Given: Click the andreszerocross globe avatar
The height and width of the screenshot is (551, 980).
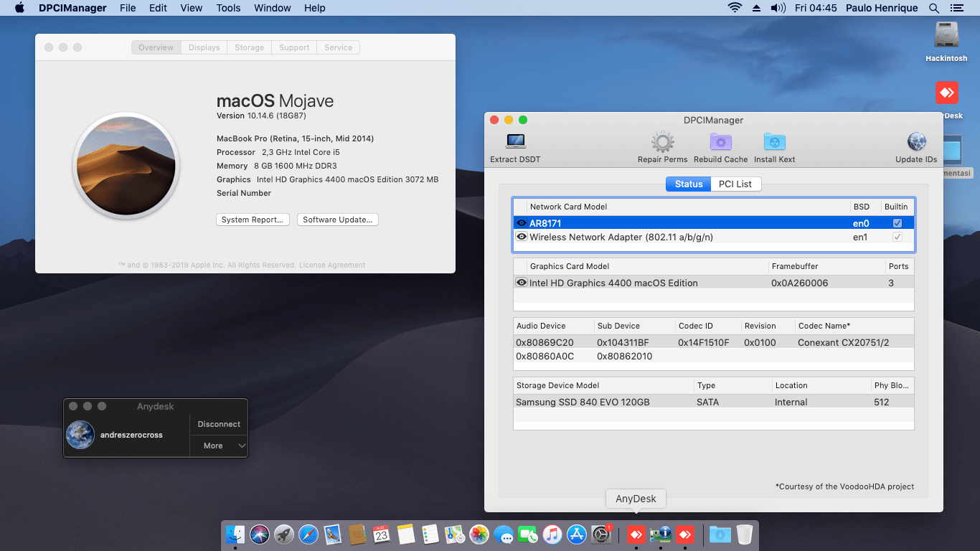Looking at the screenshot, I should click(x=80, y=435).
